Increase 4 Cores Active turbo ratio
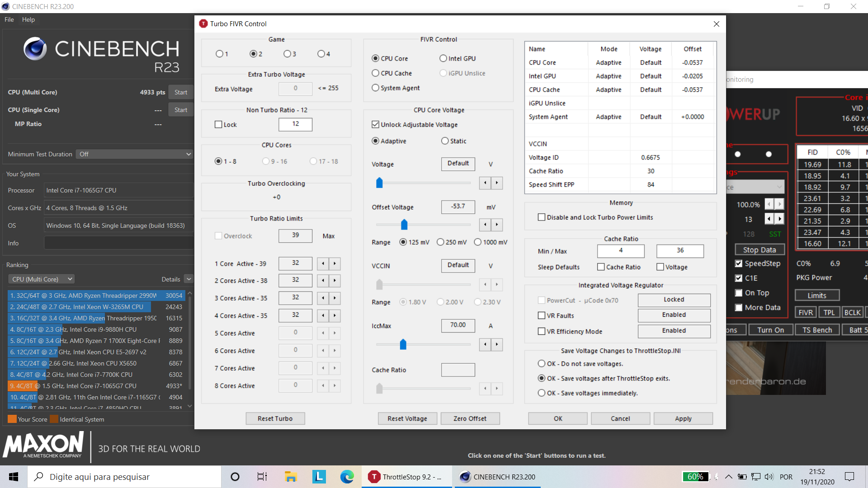The image size is (868, 488). click(x=335, y=315)
